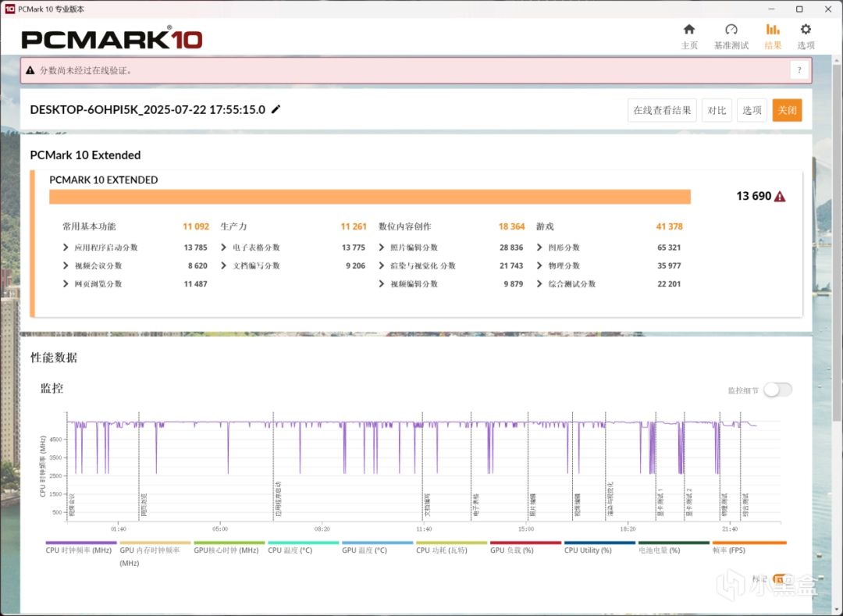The height and width of the screenshot is (616, 843).
Task: Click the result name DESKTOP-6OHPI5K_2025-07-22
Action: tap(148, 109)
